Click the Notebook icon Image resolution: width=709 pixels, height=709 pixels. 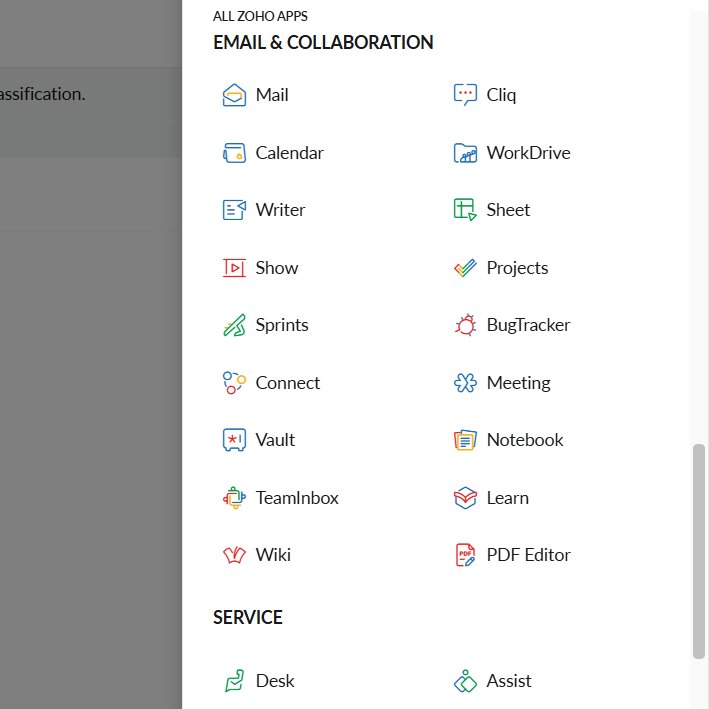pyautogui.click(x=465, y=440)
